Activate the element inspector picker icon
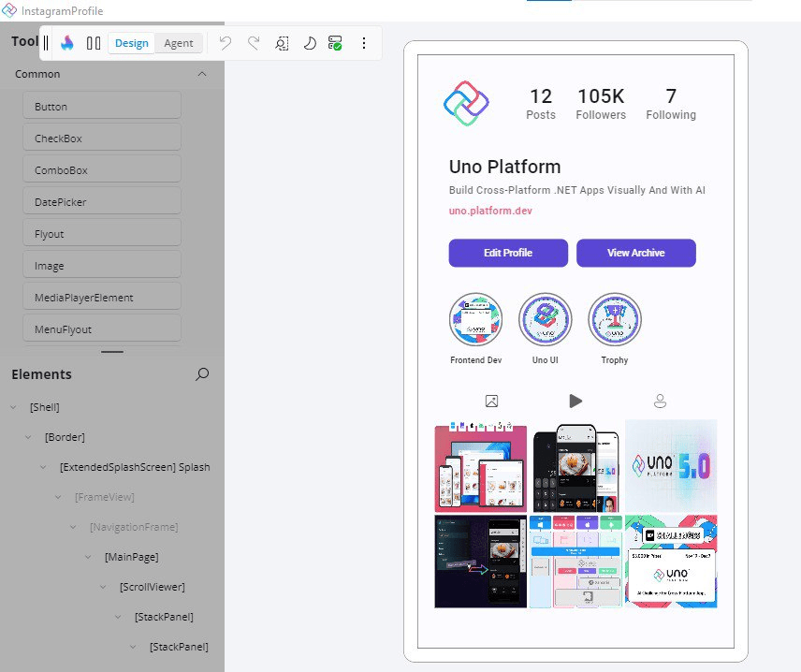 [x=284, y=43]
